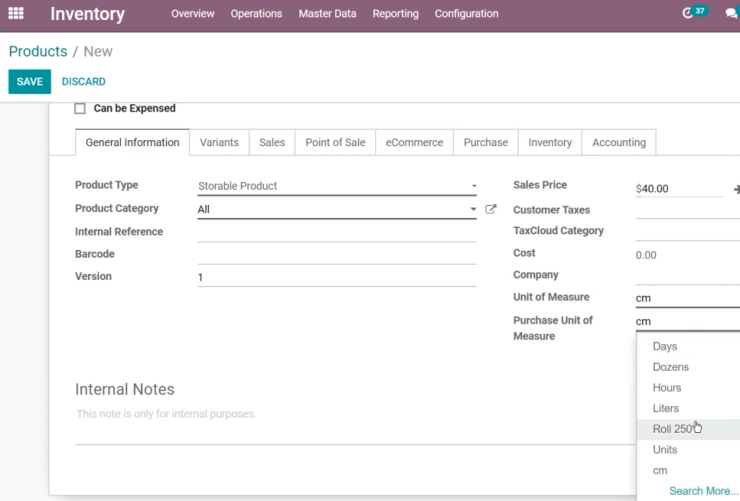The width and height of the screenshot is (740, 501).
Task: Select Units from the unit list
Action: [x=688, y=450]
